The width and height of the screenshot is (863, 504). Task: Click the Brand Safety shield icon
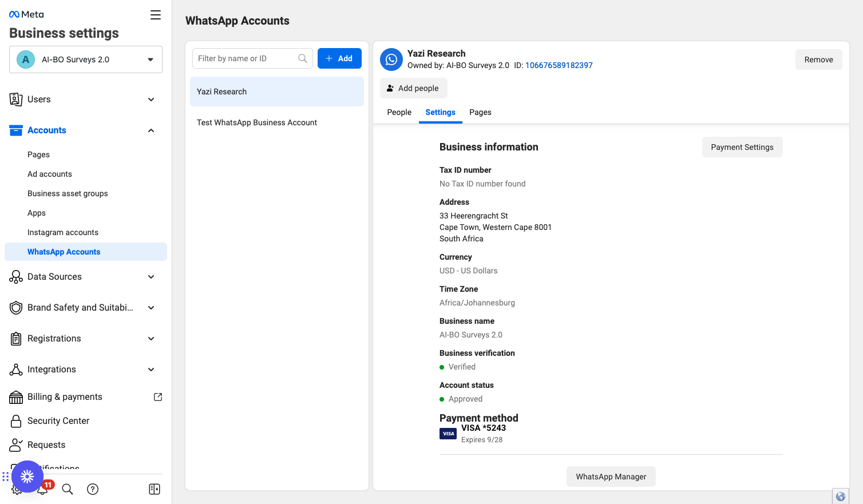16,308
